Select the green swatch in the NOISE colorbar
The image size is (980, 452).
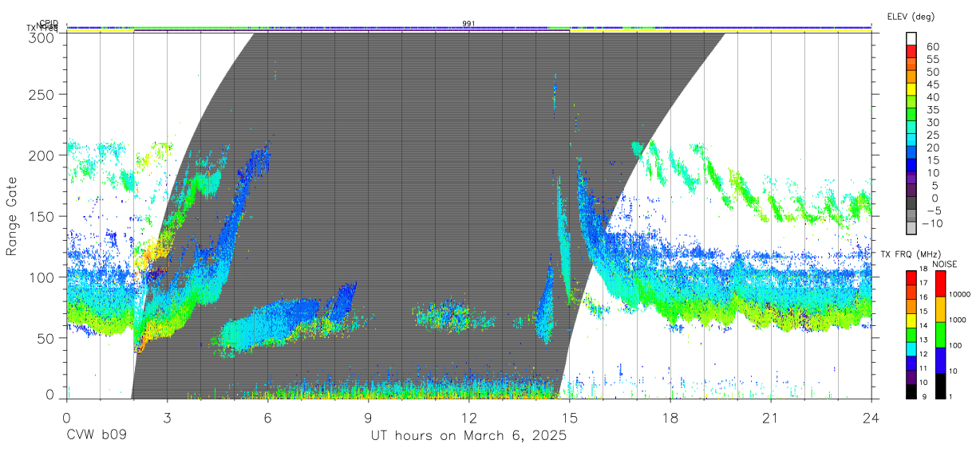coord(939,335)
